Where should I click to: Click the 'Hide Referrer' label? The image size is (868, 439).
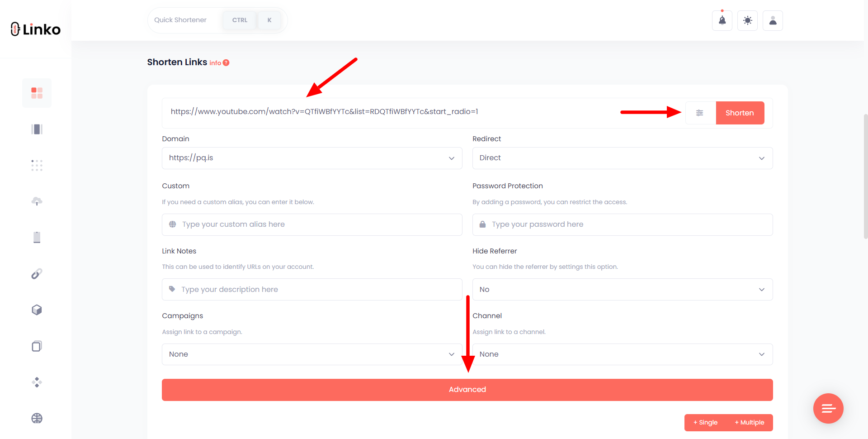tap(495, 251)
